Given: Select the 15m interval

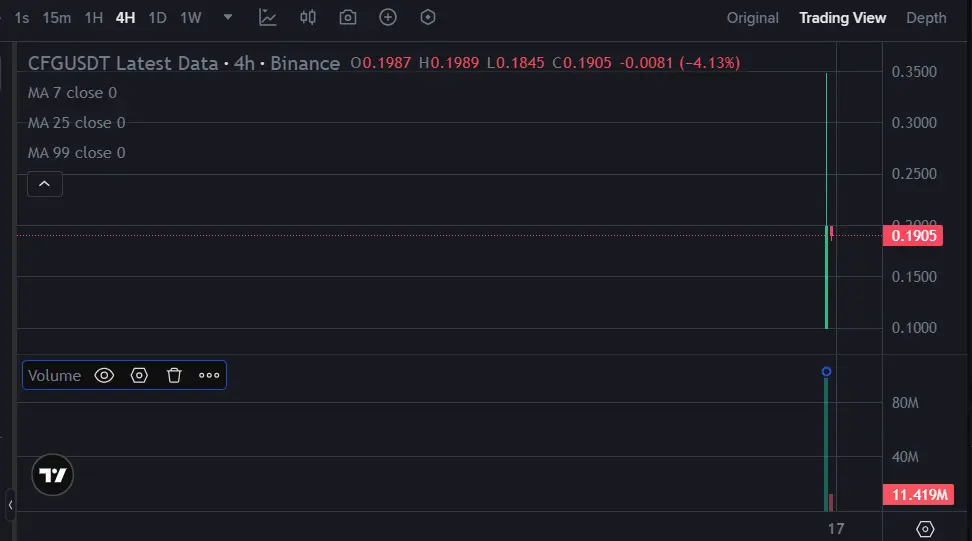Looking at the screenshot, I should [56, 18].
